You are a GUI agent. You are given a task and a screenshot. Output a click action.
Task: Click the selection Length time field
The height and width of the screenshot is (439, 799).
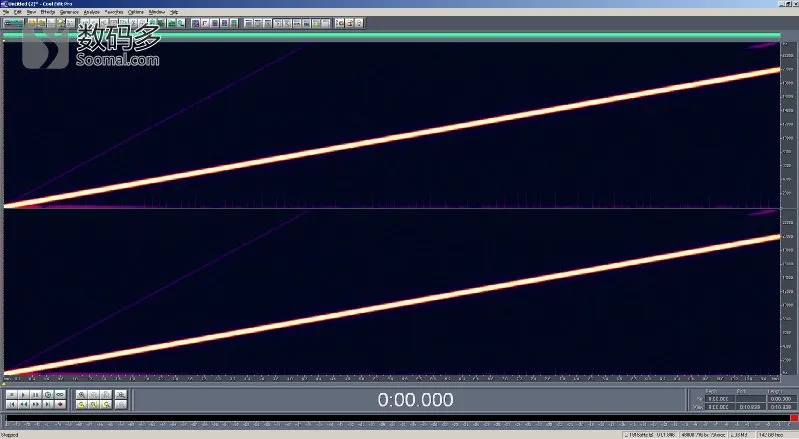click(781, 399)
